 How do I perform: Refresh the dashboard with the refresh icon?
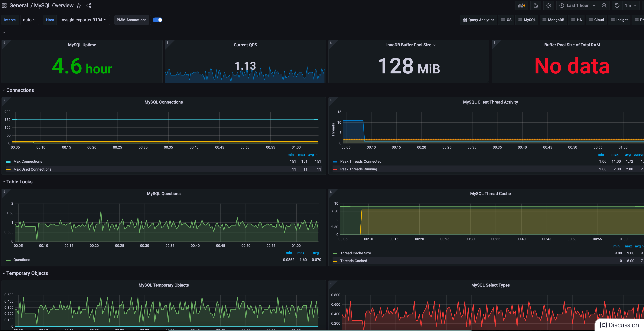click(x=617, y=5)
